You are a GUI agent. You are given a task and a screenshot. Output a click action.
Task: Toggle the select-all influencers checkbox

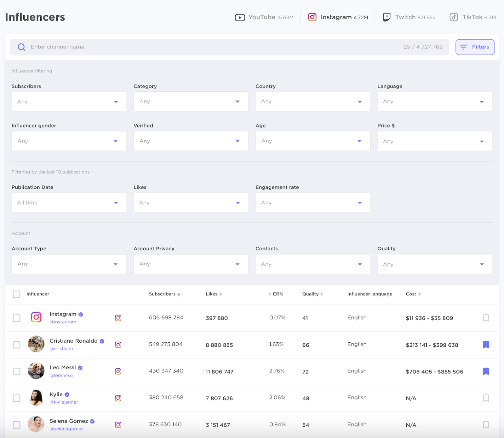point(16,294)
